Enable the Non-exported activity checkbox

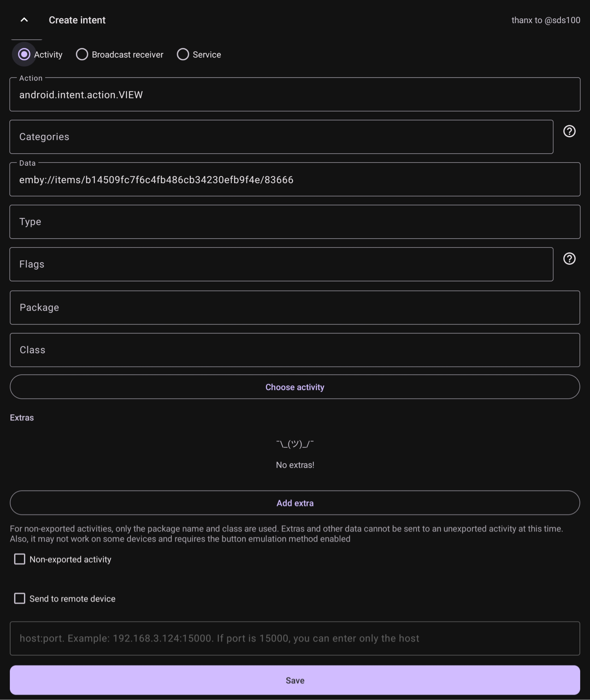[20, 559]
